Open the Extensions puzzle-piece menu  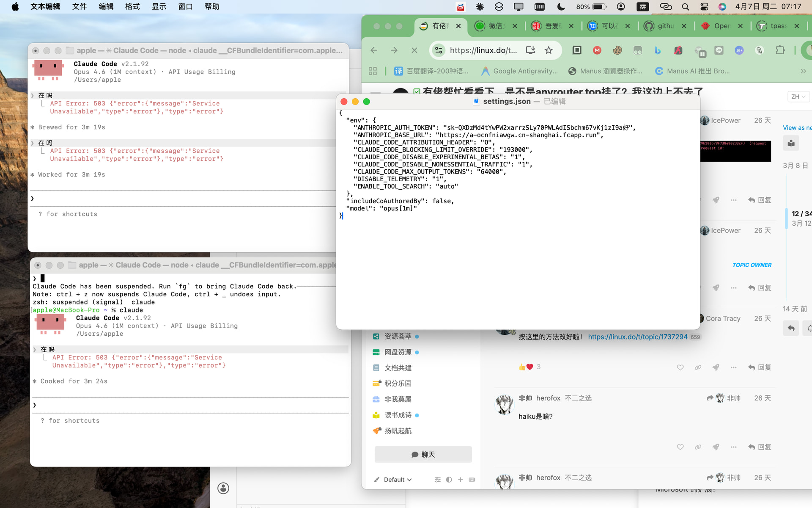point(780,50)
